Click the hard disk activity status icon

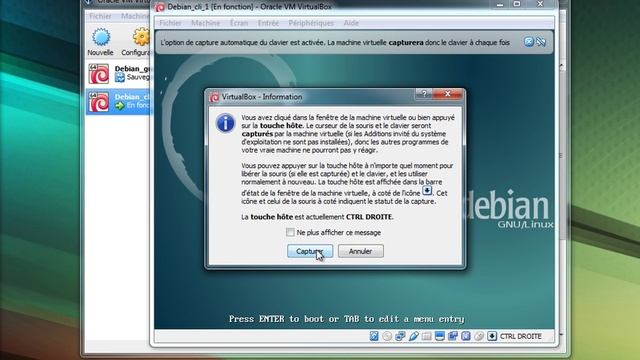[374, 336]
